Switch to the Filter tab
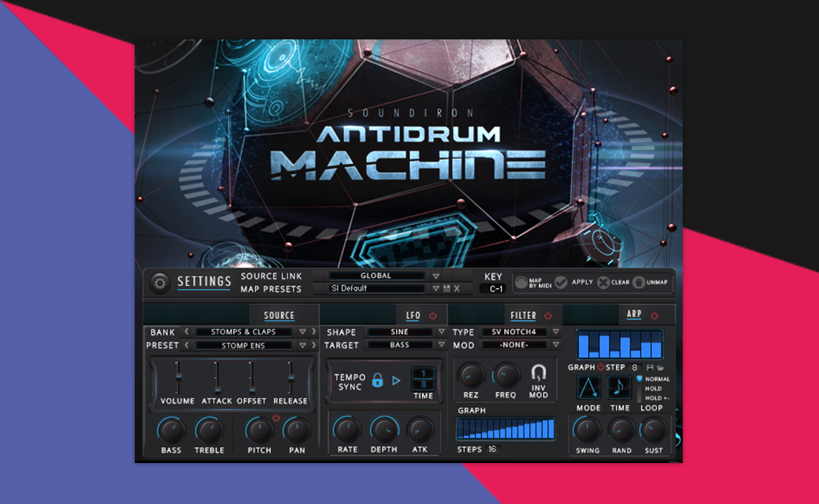 pos(524,316)
